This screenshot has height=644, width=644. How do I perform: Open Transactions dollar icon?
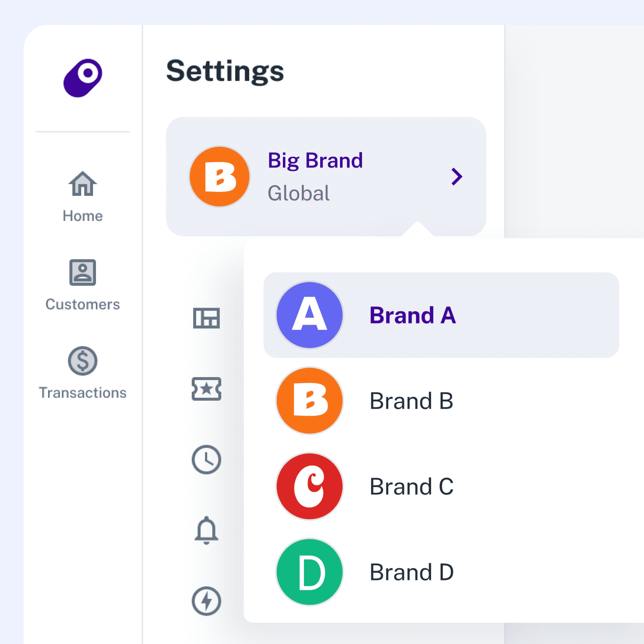point(83,361)
